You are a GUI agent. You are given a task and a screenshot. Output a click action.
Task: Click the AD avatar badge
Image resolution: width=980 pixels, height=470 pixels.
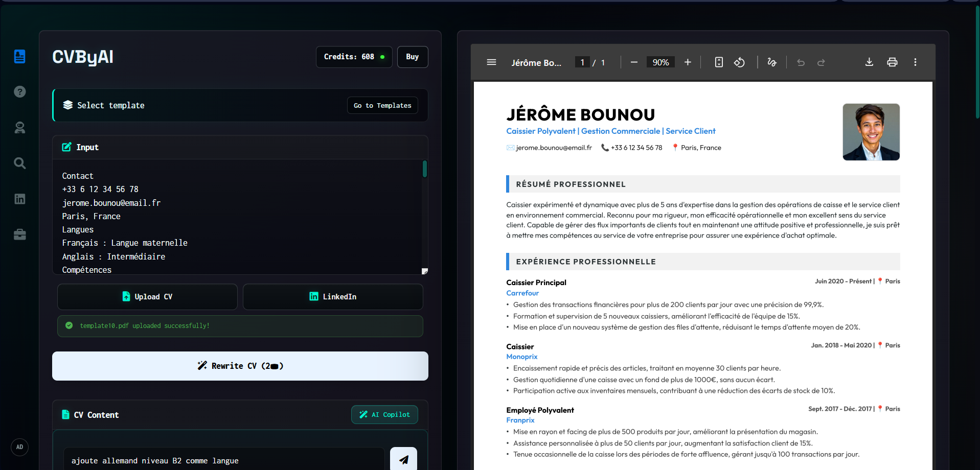(x=19, y=447)
